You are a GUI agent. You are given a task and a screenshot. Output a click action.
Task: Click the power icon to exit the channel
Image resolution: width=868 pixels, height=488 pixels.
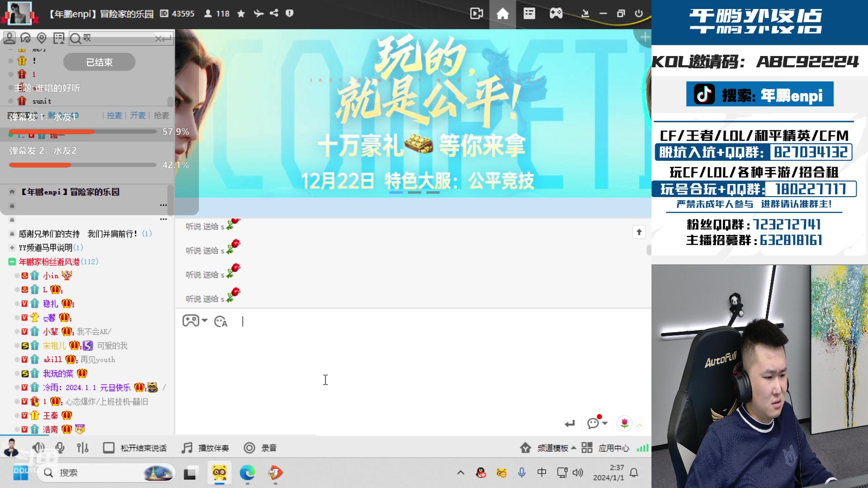(639, 14)
